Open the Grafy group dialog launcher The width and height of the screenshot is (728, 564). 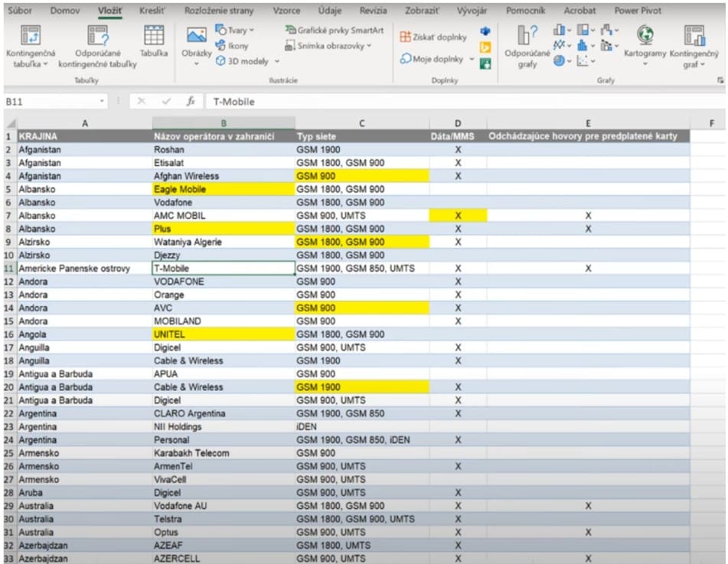pyautogui.click(x=720, y=80)
